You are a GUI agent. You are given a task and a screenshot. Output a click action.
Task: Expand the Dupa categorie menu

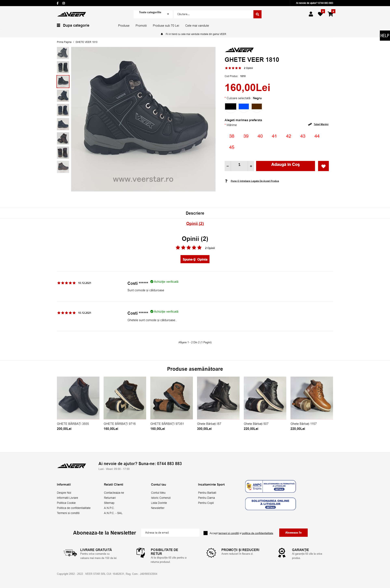(73, 25)
